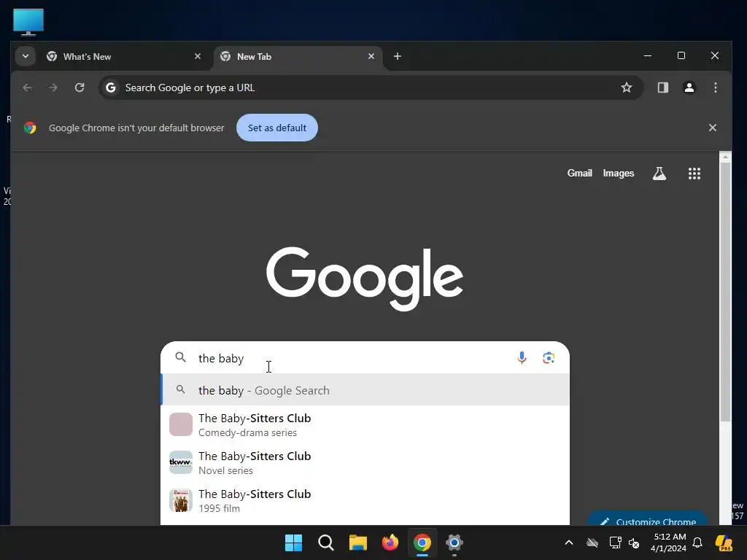Open the Chrome profile menu

689,87
